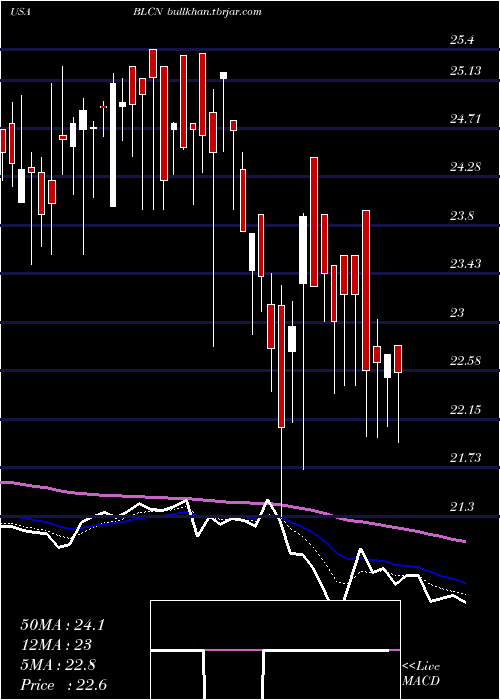Click the USA market label
Viewport: 500px width, 700px height.
click(20, 12)
